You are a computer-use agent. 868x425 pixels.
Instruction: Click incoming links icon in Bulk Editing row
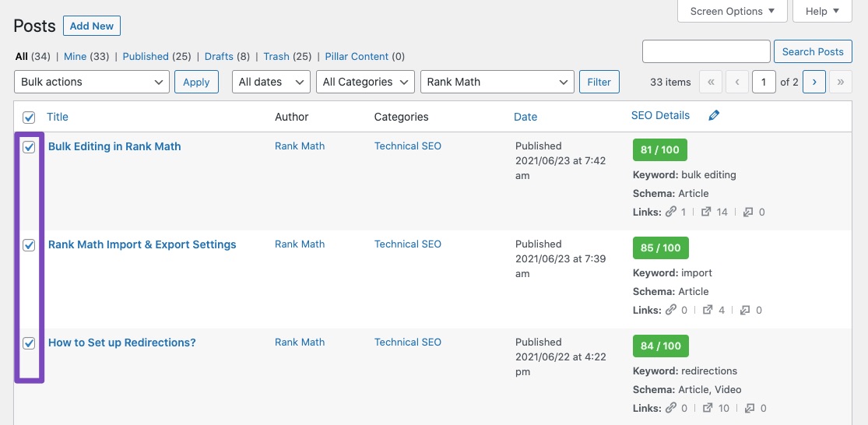748,212
